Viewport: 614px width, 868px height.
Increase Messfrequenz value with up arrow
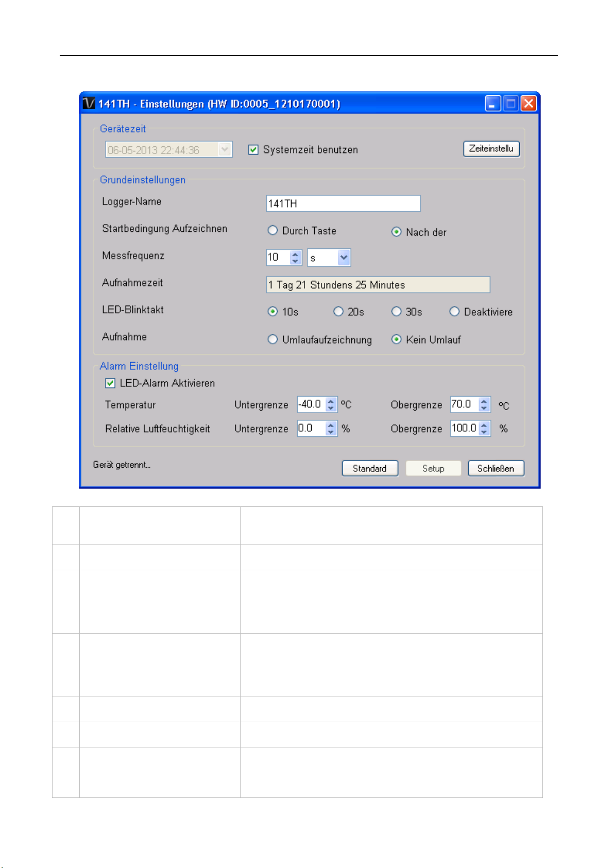(x=295, y=254)
